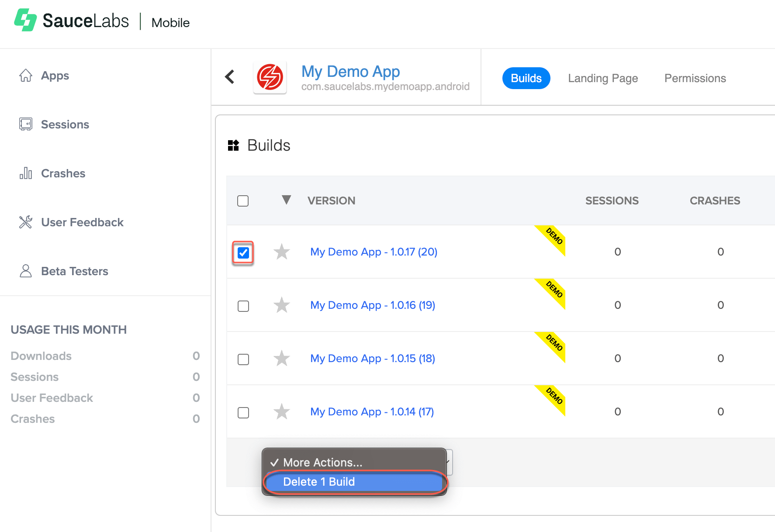Toggle the select-all builds header checkbox
Screen dimensions: 775x532
[x=243, y=201]
